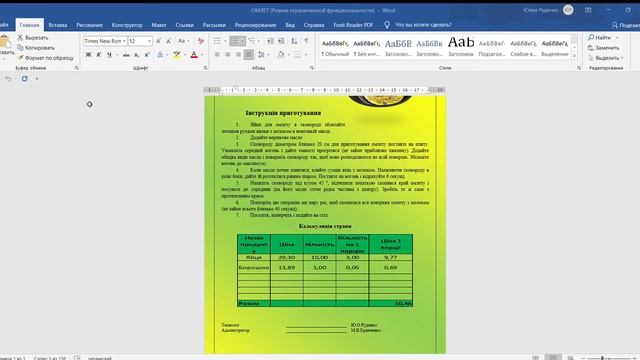Open underline style dropdown arrow
This screenshot has width=640, height=360.
(118, 55)
